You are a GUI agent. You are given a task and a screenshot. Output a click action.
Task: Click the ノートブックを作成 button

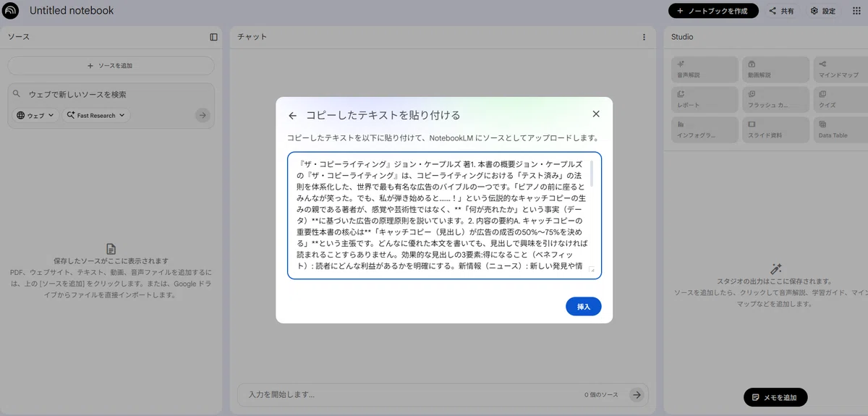[x=713, y=11]
